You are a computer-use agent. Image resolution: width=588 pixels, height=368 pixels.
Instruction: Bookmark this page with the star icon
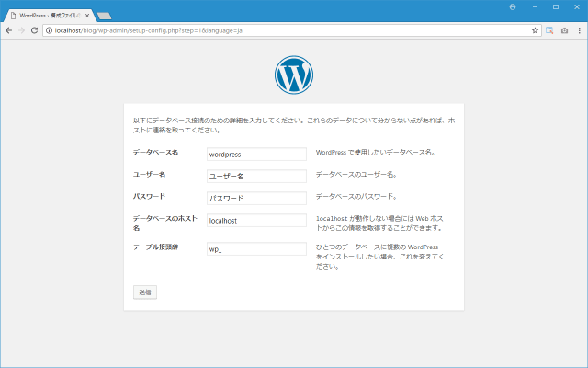535,30
